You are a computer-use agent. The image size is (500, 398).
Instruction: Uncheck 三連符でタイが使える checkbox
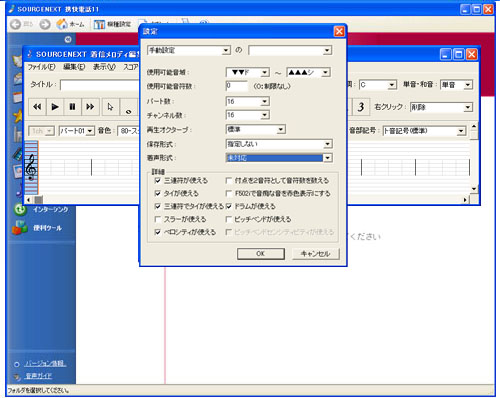pyautogui.click(x=158, y=206)
